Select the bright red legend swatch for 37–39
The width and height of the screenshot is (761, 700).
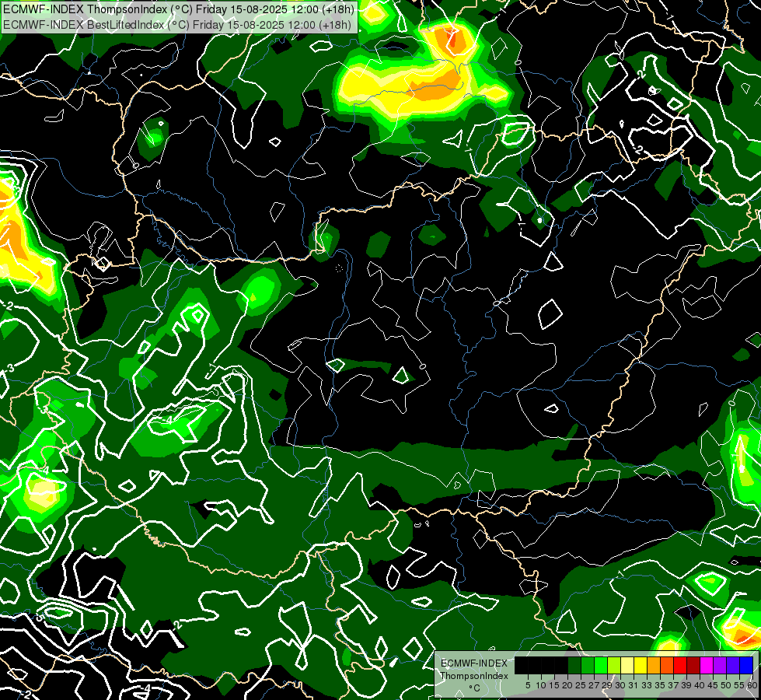[680, 665]
